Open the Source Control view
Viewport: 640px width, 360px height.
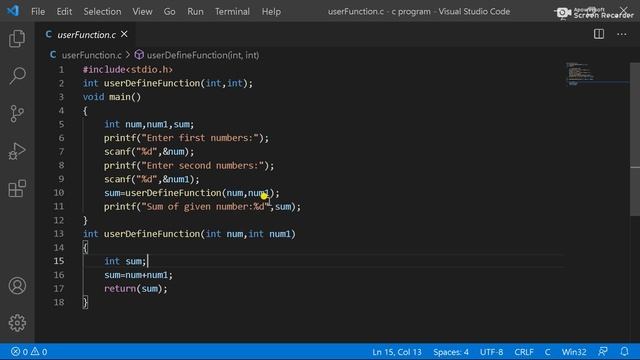click(x=17, y=113)
